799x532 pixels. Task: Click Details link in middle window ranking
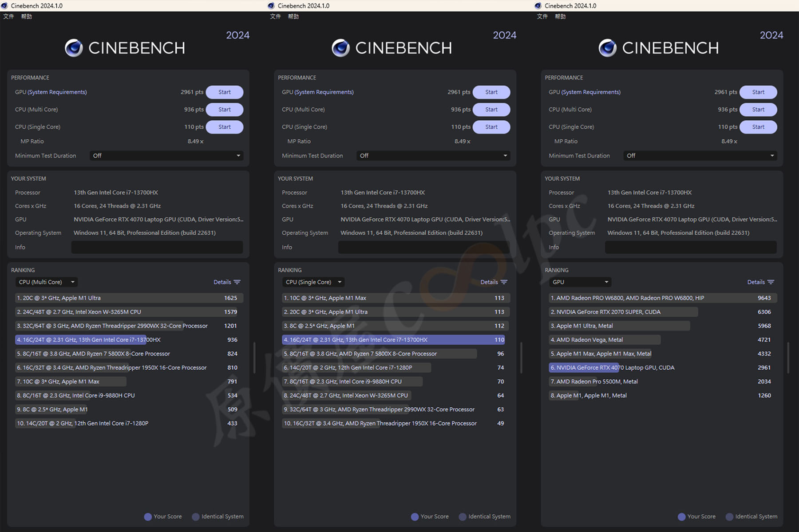tap(489, 282)
